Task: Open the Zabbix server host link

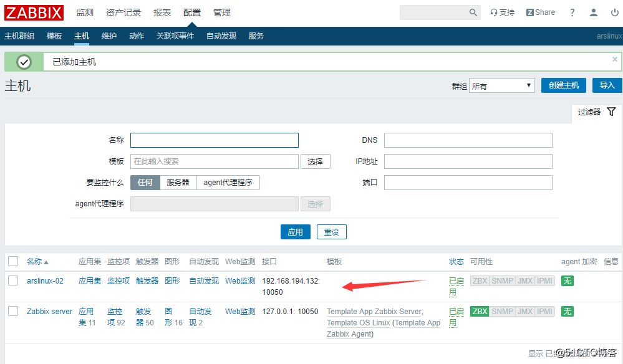Action: [x=50, y=312]
